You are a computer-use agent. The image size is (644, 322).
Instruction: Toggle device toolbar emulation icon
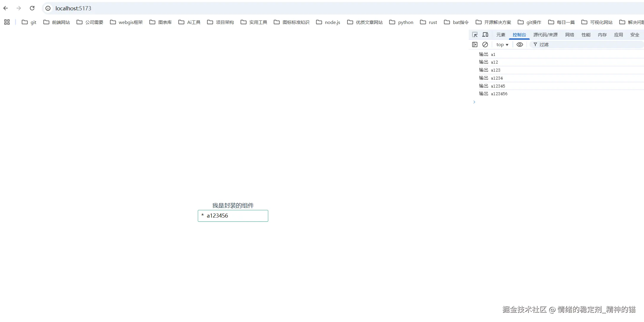(x=485, y=35)
